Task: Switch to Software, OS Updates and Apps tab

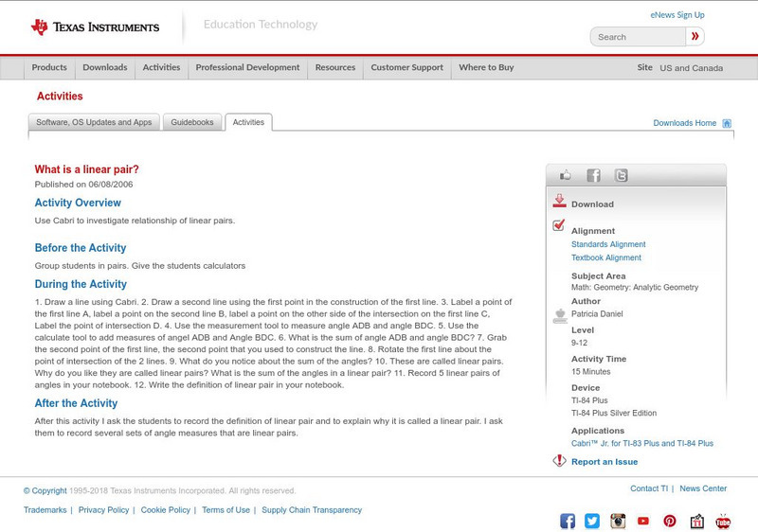Action: coord(94,122)
